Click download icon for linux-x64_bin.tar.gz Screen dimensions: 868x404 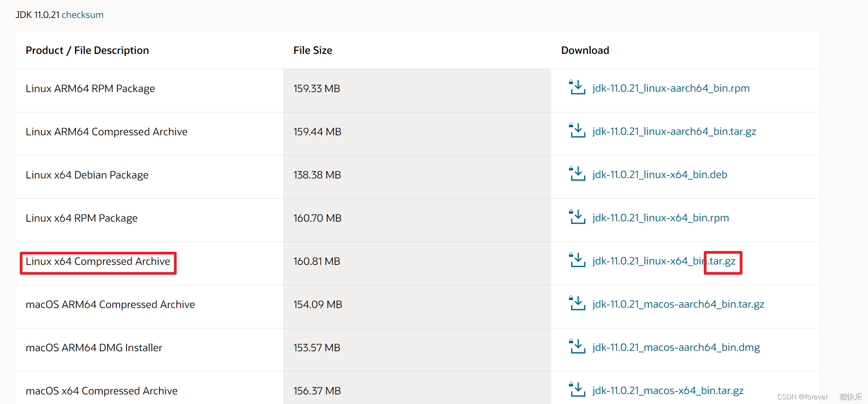(577, 260)
